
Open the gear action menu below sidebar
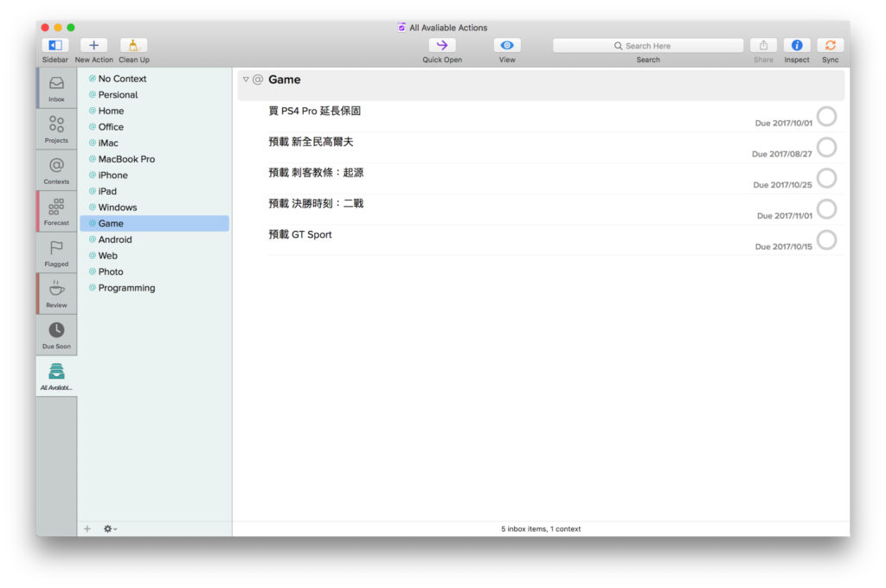(110, 528)
